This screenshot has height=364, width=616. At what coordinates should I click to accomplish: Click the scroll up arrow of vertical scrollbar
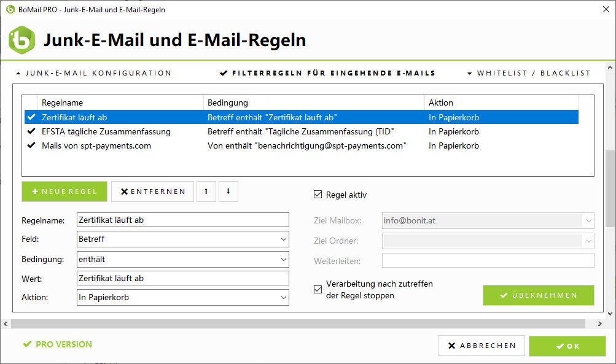(x=610, y=68)
